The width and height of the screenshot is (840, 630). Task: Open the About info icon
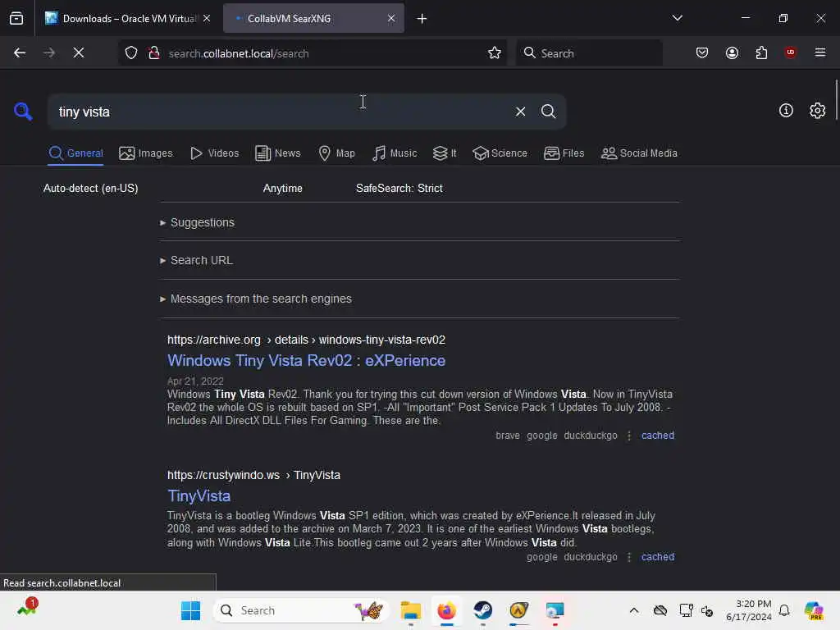point(786,111)
